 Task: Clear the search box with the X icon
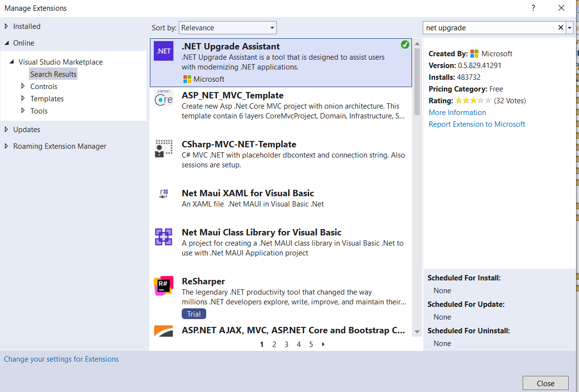pos(560,28)
